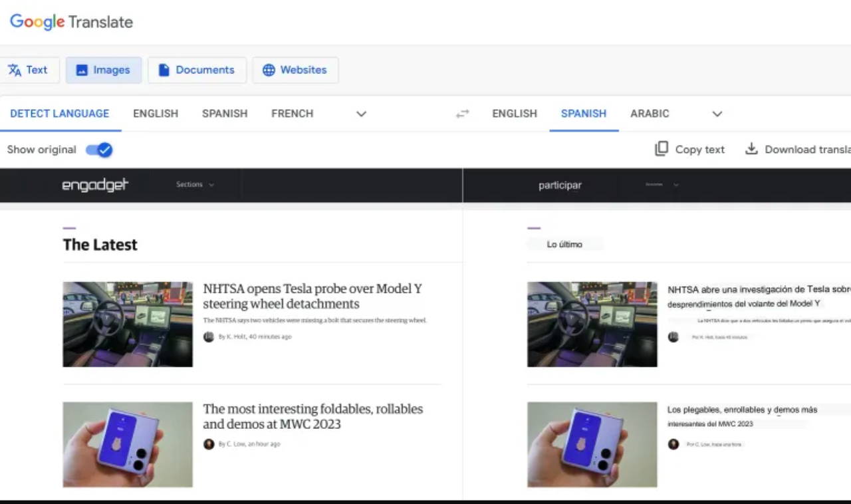Expand the target language list chevron
851x504 pixels.
[x=717, y=114]
